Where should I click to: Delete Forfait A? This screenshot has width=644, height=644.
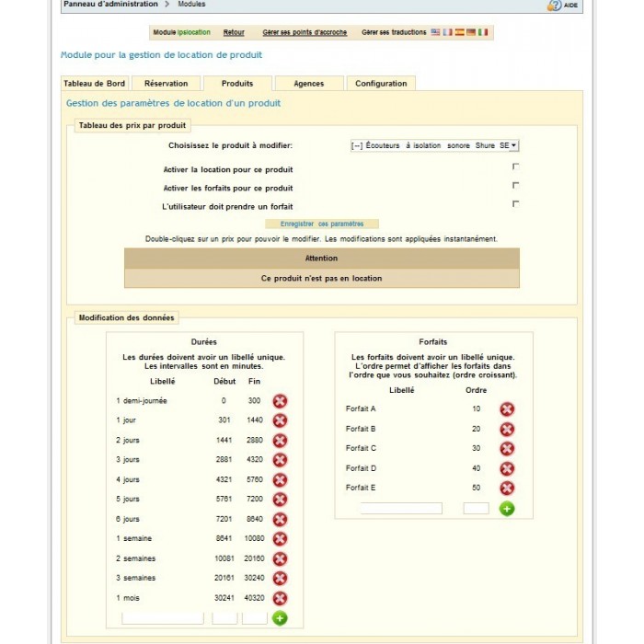(x=507, y=409)
